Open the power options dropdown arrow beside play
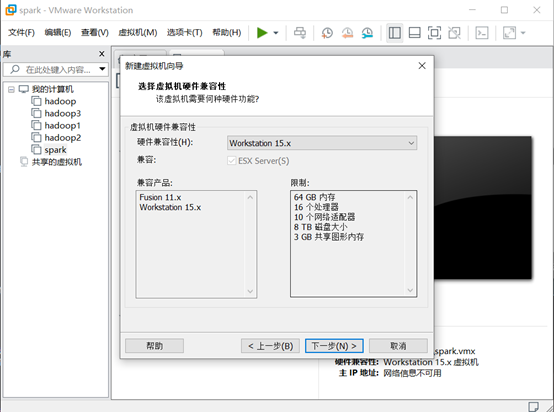Viewport: 554px width, 412px height. pyautogui.click(x=276, y=33)
